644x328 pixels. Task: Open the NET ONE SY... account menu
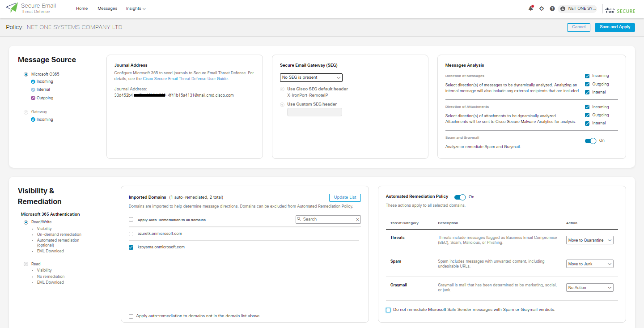[x=578, y=9]
